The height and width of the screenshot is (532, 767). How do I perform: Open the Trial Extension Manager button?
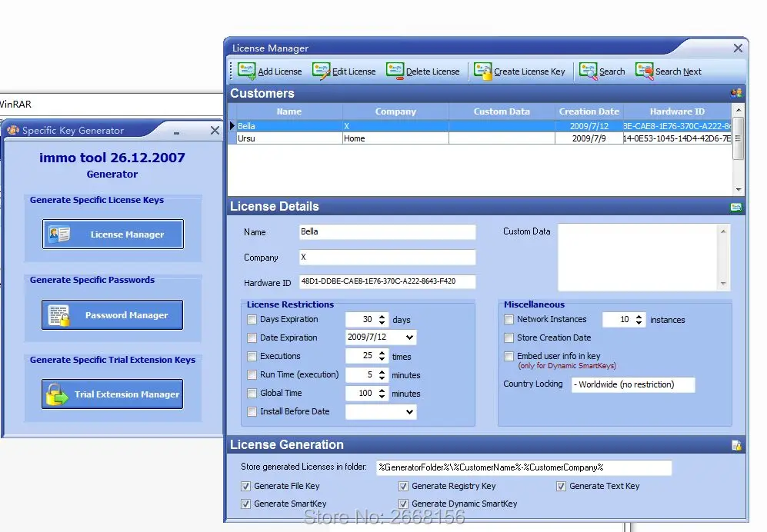coord(112,394)
